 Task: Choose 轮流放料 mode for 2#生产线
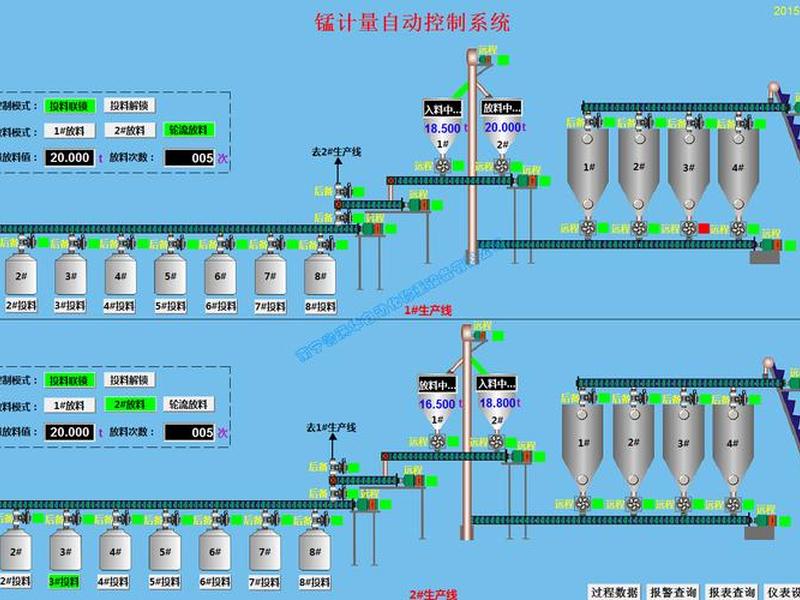(x=189, y=404)
